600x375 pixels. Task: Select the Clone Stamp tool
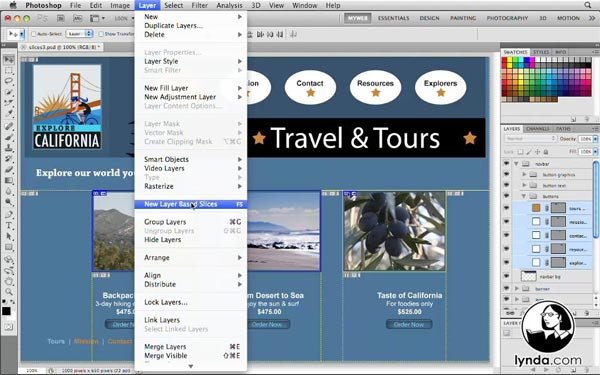[8, 147]
